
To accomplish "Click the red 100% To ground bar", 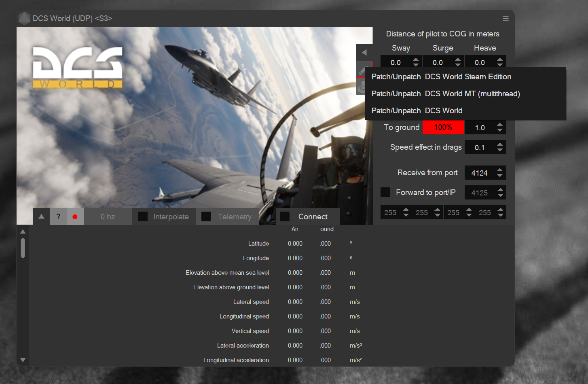I will tap(443, 127).
